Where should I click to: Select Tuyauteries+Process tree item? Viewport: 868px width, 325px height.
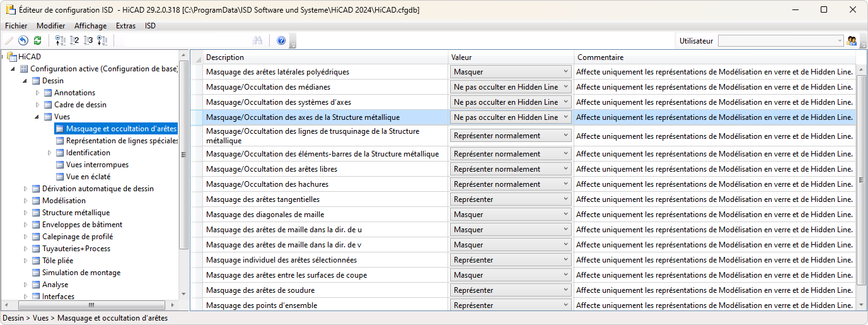coord(76,249)
